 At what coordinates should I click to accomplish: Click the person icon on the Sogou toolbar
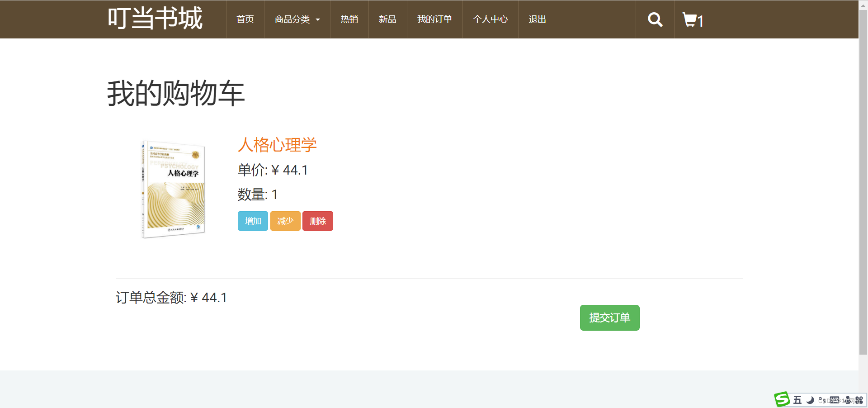pos(848,400)
